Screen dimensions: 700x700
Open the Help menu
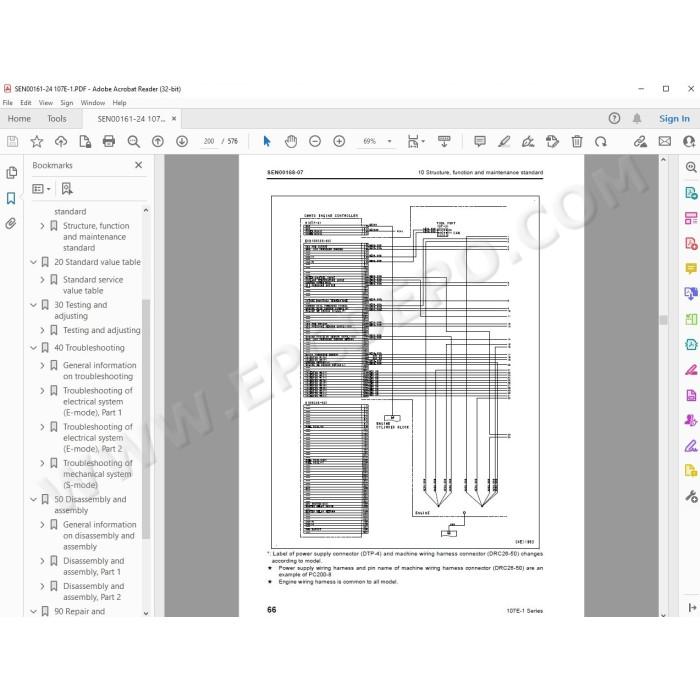click(x=119, y=103)
